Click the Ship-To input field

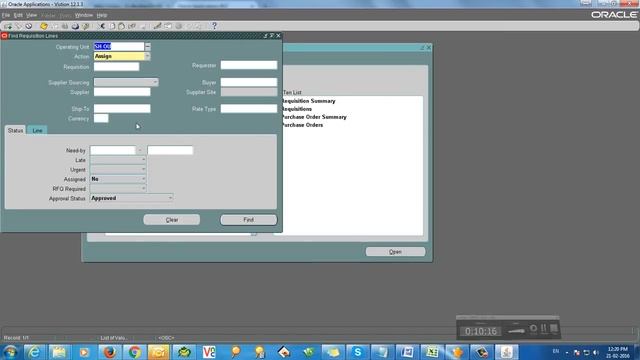click(x=122, y=109)
